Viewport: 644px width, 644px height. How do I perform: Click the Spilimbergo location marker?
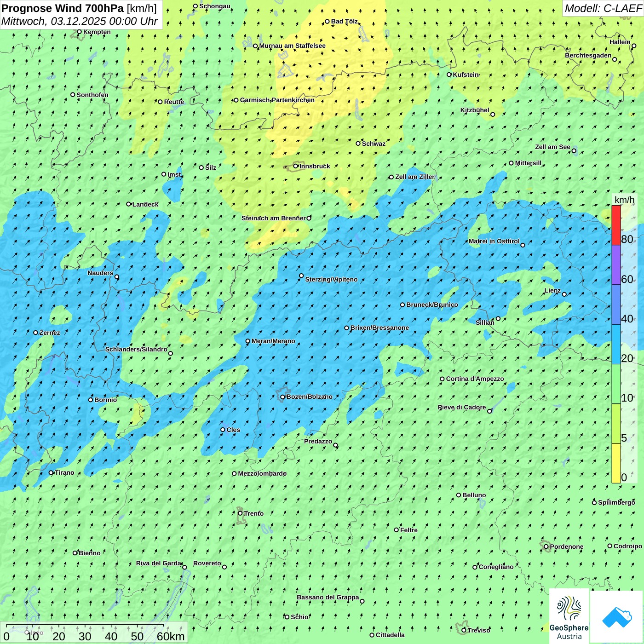pos(594,502)
